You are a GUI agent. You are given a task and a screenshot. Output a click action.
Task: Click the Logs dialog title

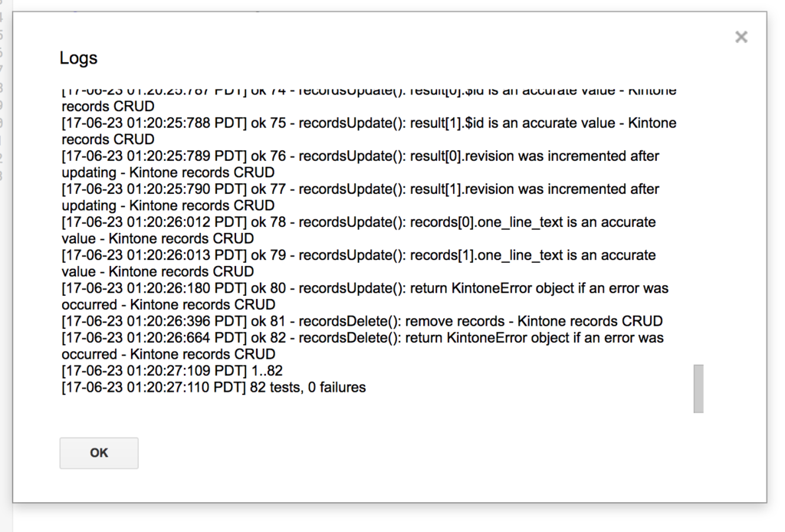pos(79,58)
